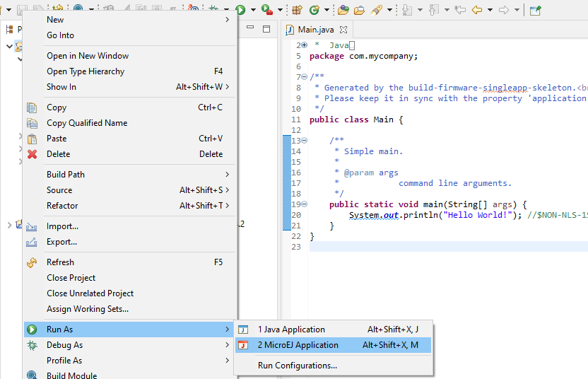The height and width of the screenshot is (379, 588).
Task: Click the Search flashlight toolbar icon
Action: 377,10
